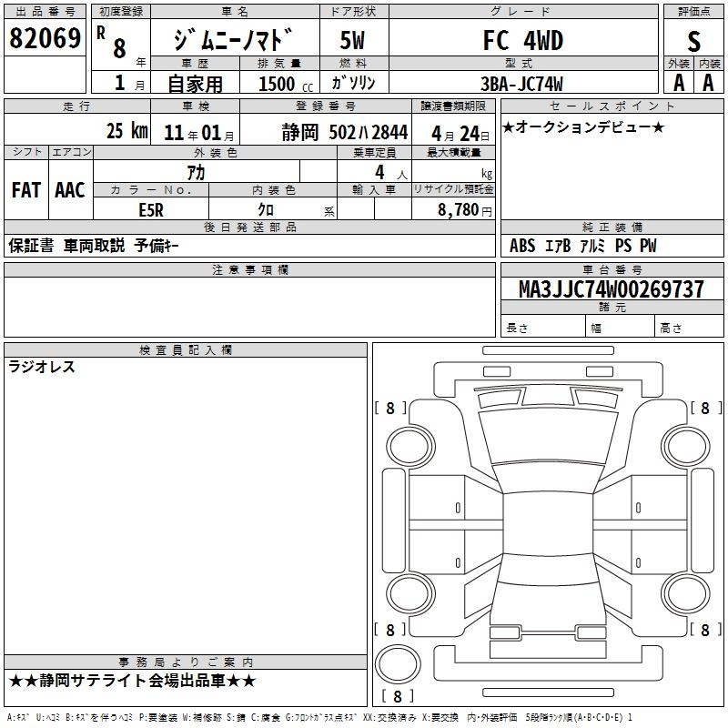The image size is (728, 728).
Task: Click the shift type FAT
Action: pos(26,189)
